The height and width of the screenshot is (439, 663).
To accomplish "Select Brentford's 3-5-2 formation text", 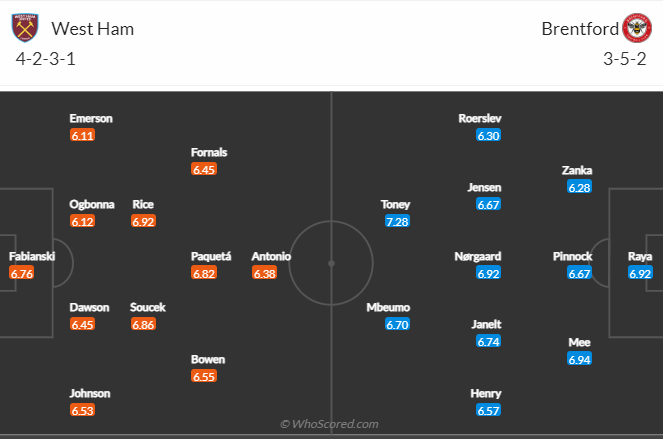I will click(x=625, y=59).
